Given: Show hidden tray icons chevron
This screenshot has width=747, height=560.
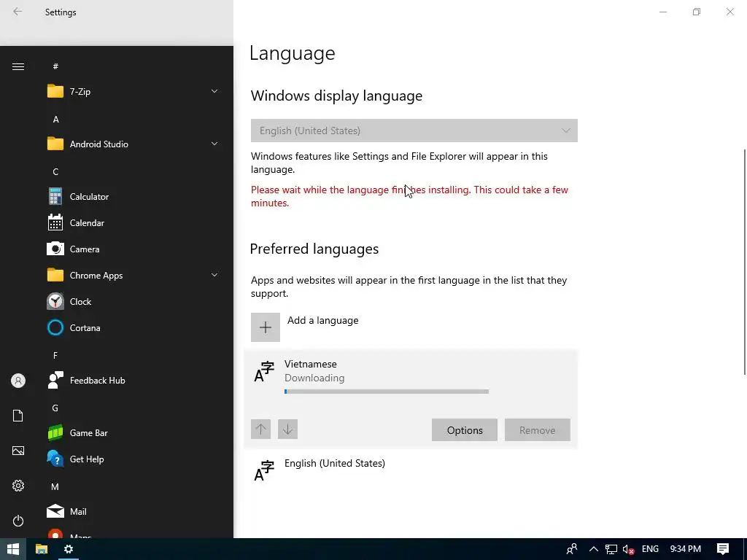Looking at the screenshot, I should (x=594, y=549).
